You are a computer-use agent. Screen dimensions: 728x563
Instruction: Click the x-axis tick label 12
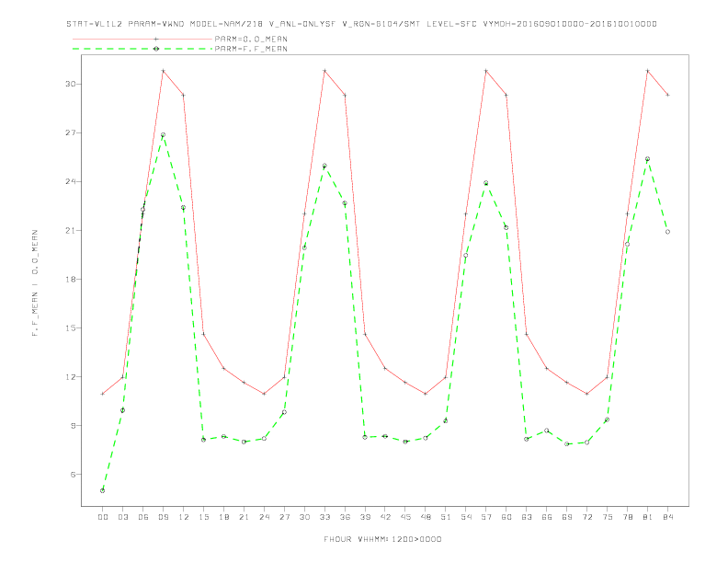[184, 517]
